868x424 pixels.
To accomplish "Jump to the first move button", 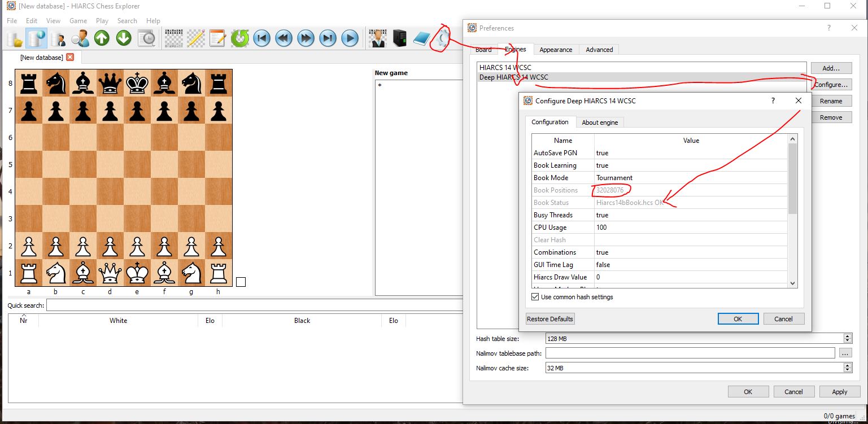I will (x=261, y=38).
